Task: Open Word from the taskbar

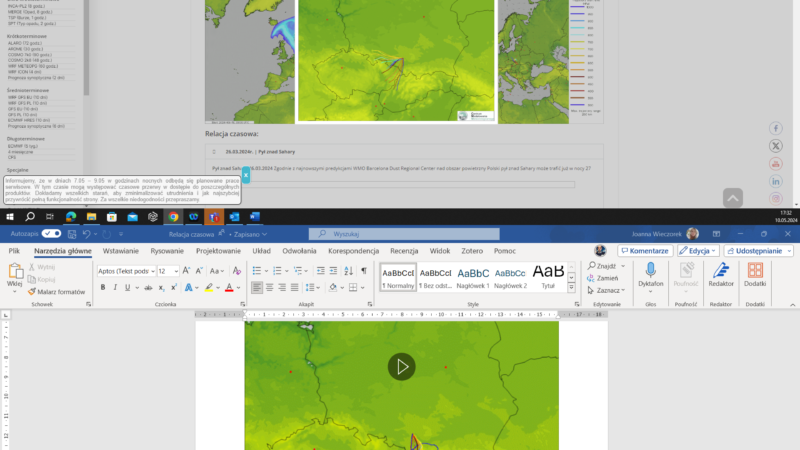Action: (255, 217)
